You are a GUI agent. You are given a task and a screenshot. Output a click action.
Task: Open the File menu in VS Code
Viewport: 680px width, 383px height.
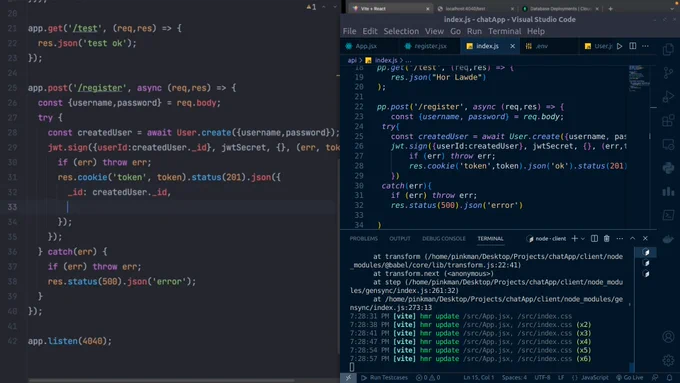click(350, 31)
